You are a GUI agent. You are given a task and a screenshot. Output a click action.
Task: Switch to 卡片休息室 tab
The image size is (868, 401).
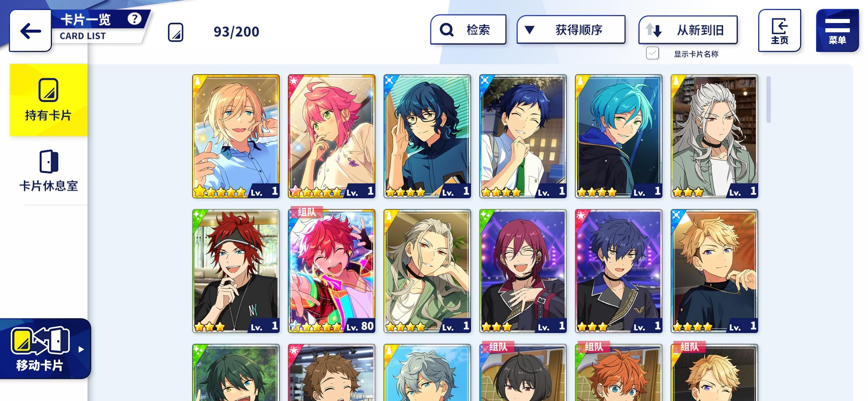pos(49,171)
